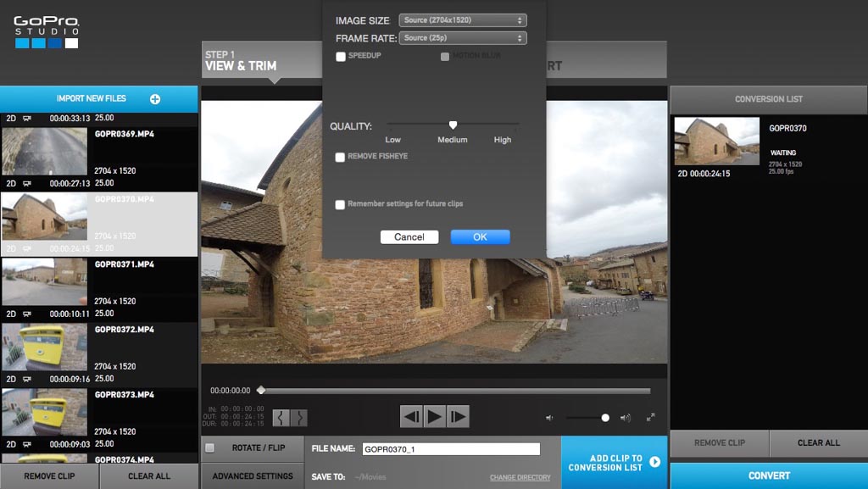Click the loud speaker icon
Image resolution: width=868 pixels, height=489 pixels.
(x=626, y=418)
